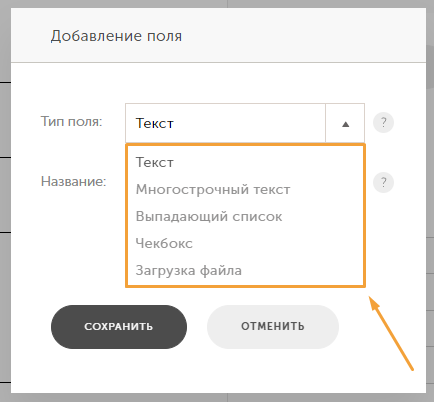434x402 pixels.
Task: Open help for the Название field
Action: tap(383, 182)
